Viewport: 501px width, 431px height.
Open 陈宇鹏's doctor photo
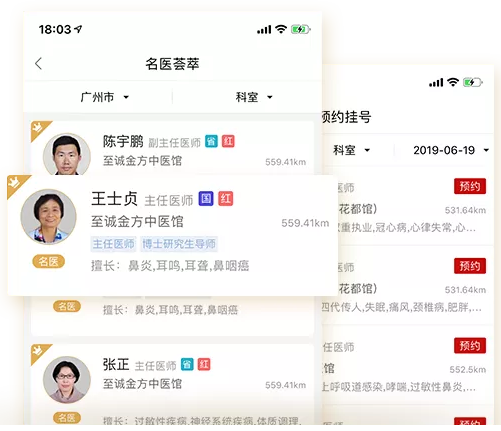[67, 154]
